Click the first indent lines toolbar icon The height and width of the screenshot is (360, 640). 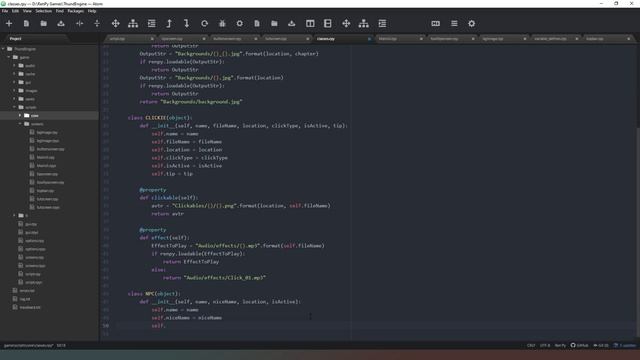click(x=151, y=24)
